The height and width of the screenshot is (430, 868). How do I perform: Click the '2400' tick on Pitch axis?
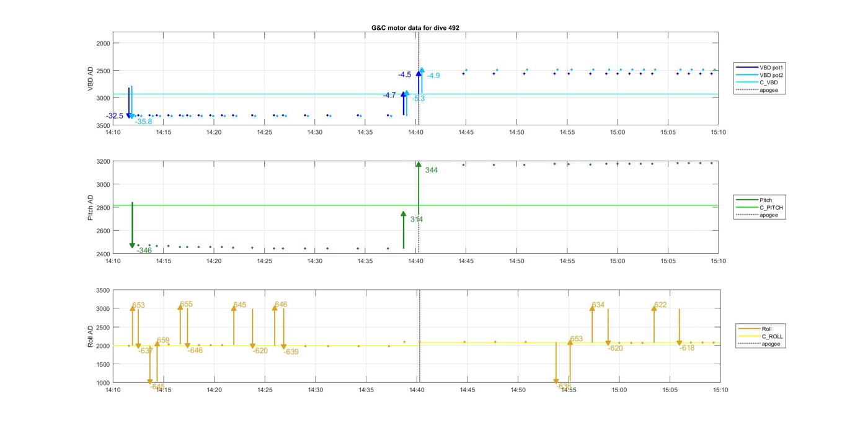[x=102, y=254]
